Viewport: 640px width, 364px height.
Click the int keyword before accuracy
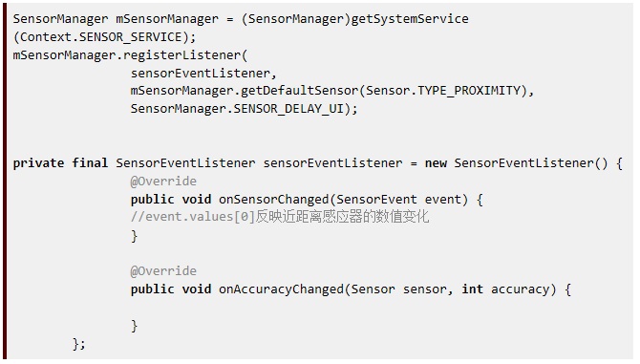472,289
